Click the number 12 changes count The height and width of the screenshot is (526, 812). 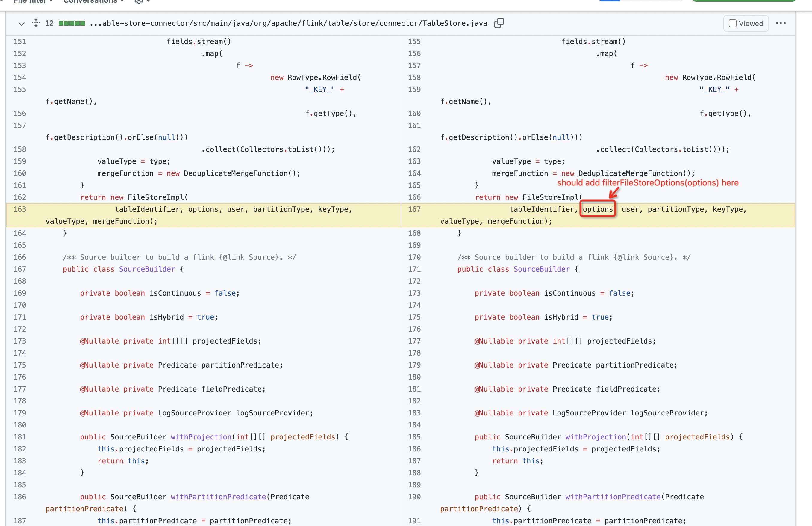[x=49, y=23]
